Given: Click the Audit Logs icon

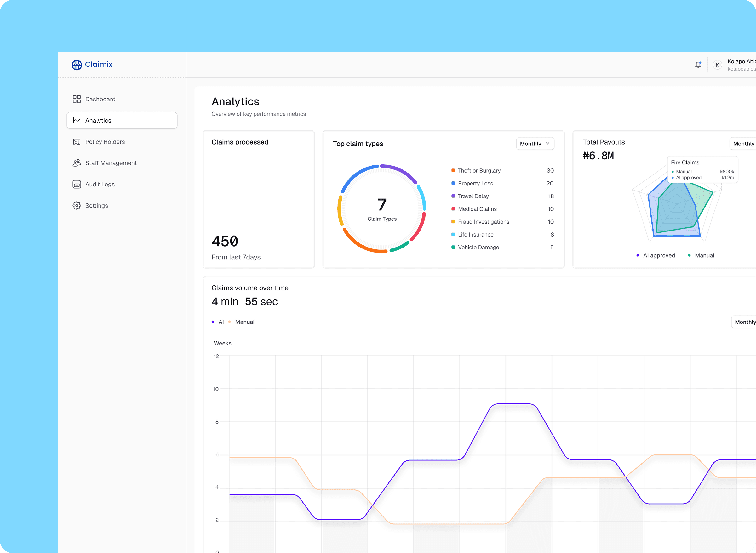Looking at the screenshot, I should 77,185.
